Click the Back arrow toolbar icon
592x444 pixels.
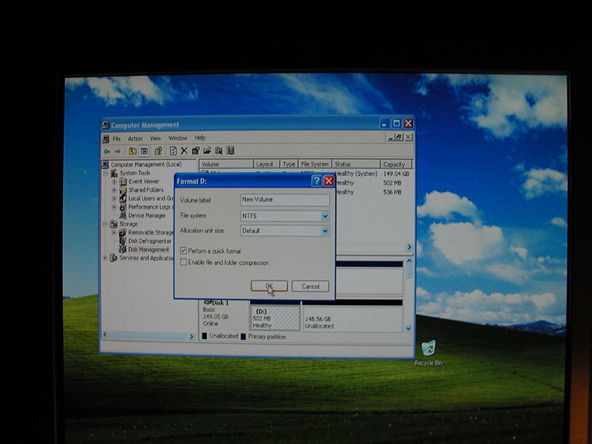pyautogui.click(x=107, y=151)
